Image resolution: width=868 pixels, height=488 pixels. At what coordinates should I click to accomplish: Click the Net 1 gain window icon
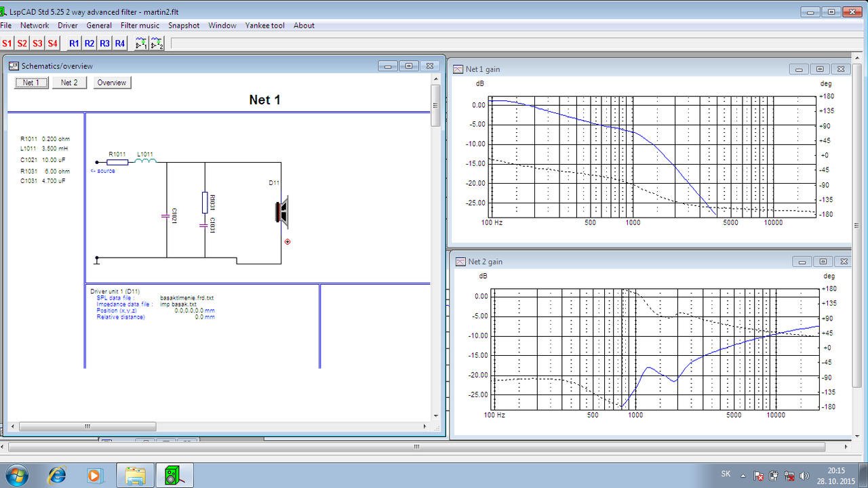[x=458, y=69]
